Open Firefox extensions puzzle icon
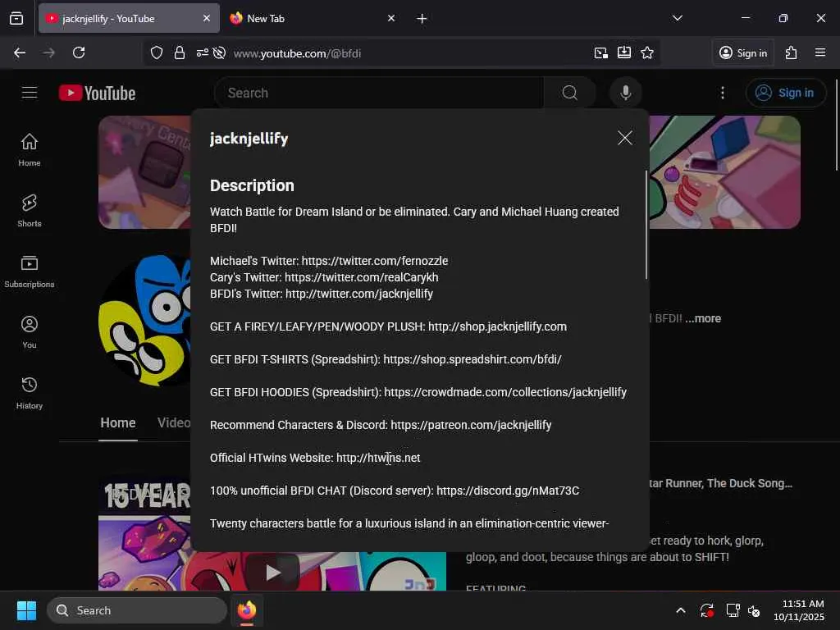Image resolution: width=840 pixels, height=630 pixels. tap(792, 52)
